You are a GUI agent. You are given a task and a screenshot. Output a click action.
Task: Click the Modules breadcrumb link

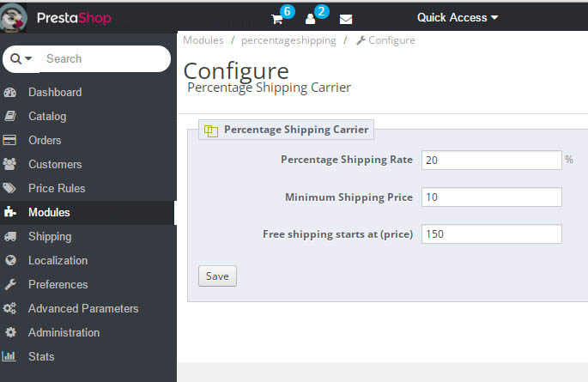coord(203,40)
